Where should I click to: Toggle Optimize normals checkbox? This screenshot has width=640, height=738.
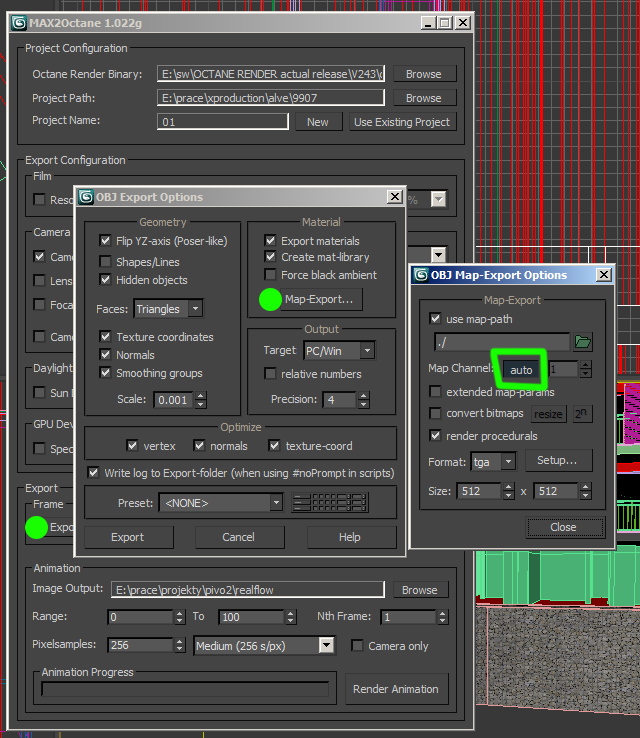(200, 445)
